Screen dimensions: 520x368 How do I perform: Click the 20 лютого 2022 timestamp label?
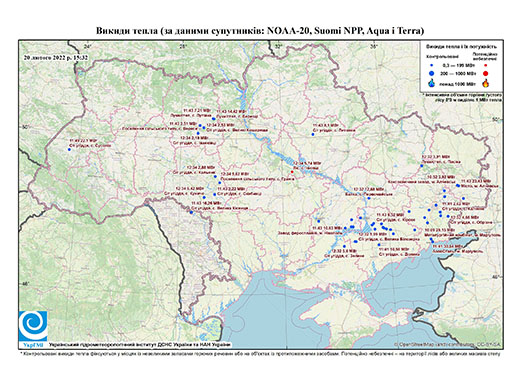coord(56,57)
